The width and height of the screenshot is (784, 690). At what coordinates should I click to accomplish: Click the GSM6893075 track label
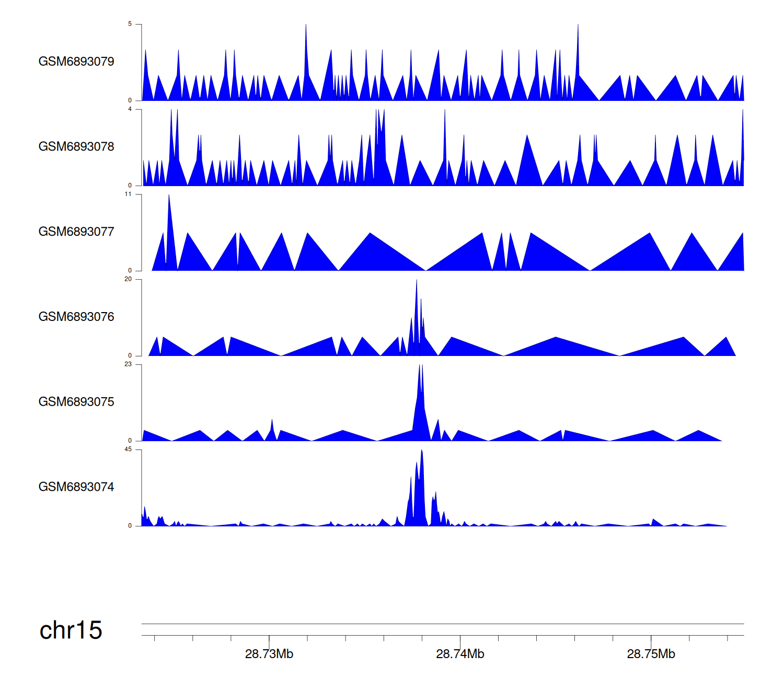(76, 402)
